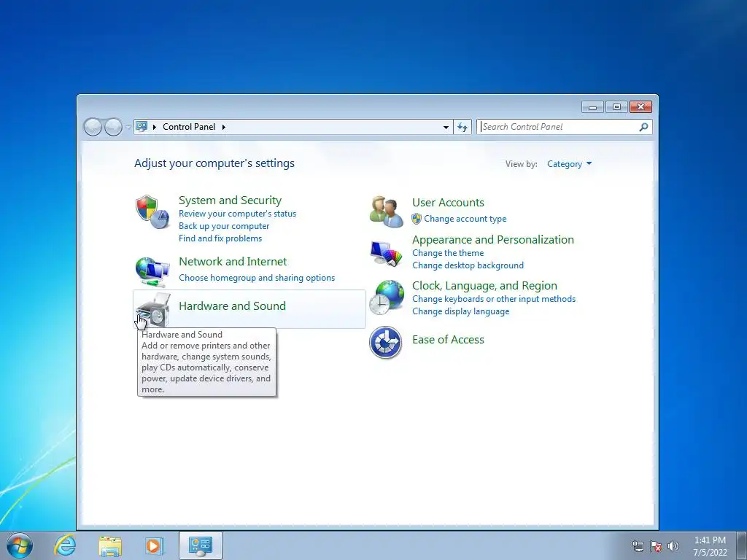Open the Action Center flag tray icon
Viewport: 747px width, 560px height.
click(656, 546)
